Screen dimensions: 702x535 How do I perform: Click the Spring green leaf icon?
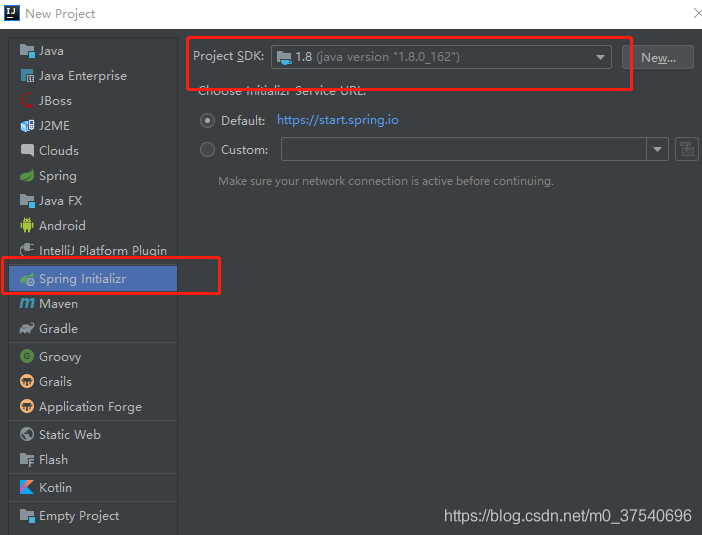click(x=27, y=175)
